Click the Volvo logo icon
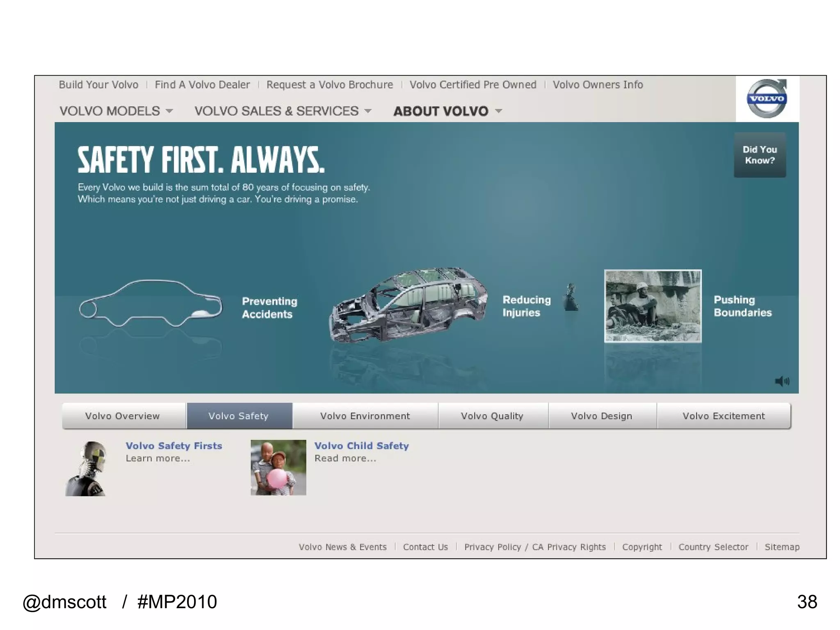This screenshot has height=630, width=840. tap(767, 98)
